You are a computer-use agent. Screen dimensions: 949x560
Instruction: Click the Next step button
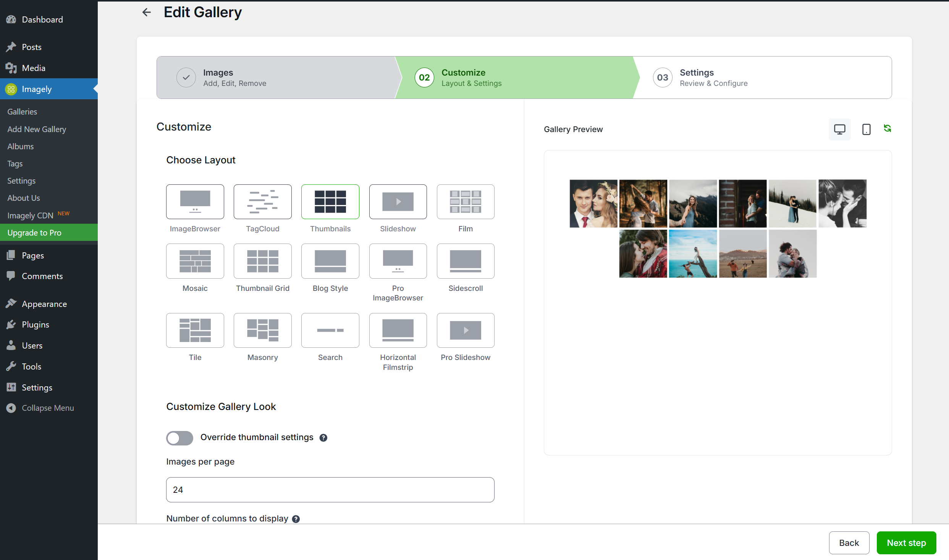(x=906, y=542)
